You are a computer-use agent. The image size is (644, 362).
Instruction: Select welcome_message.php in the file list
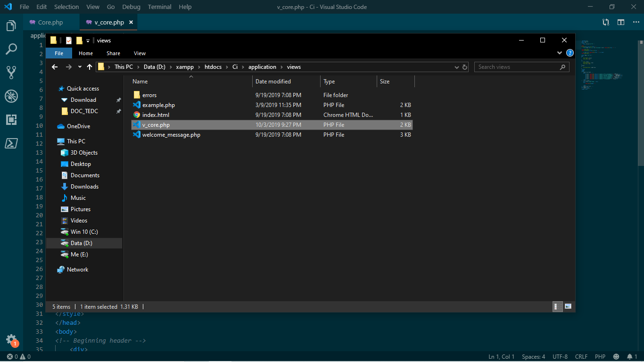coord(272,135)
